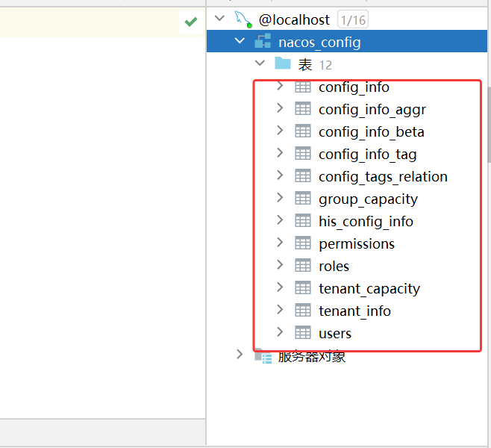Screen dimensions: 491x448
Task: Click the table icon for users
Action: click(303, 333)
